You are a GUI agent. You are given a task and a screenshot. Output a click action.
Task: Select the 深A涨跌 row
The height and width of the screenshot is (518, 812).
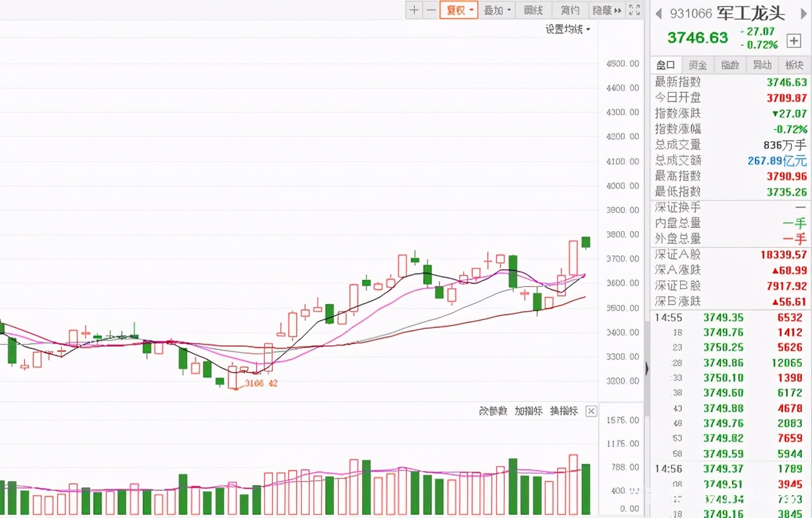[x=731, y=270]
